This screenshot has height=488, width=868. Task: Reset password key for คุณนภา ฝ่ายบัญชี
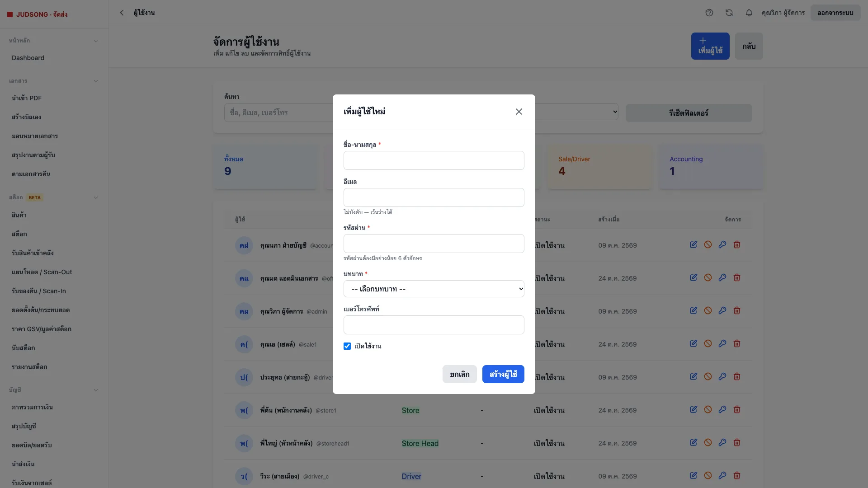click(722, 244)
